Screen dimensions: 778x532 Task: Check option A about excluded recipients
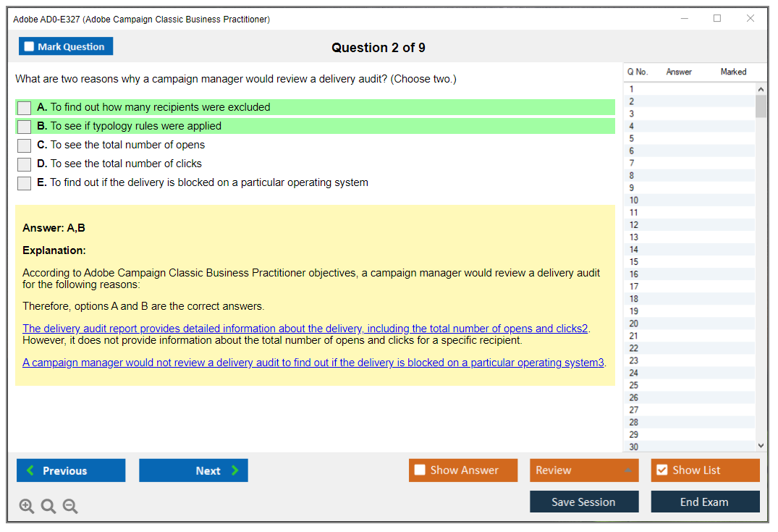25,108
